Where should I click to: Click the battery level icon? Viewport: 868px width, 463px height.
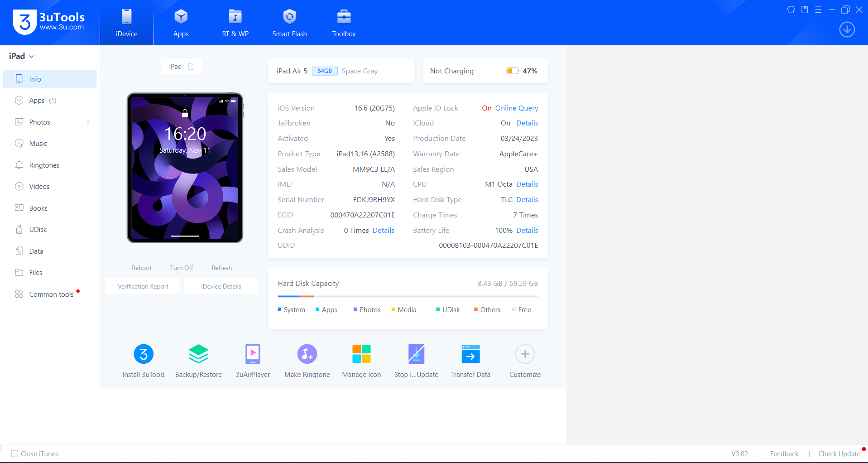[x=513, y=71]
